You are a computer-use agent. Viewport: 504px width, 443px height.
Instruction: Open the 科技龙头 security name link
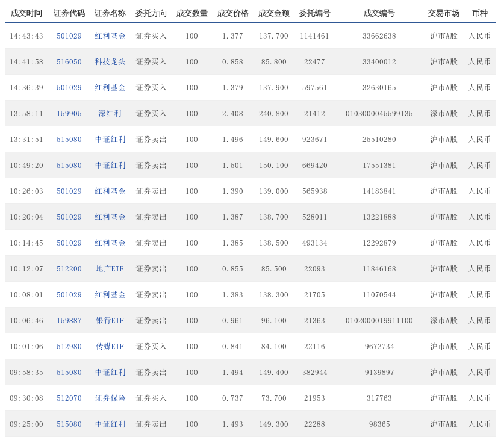[x=110, y=61]
